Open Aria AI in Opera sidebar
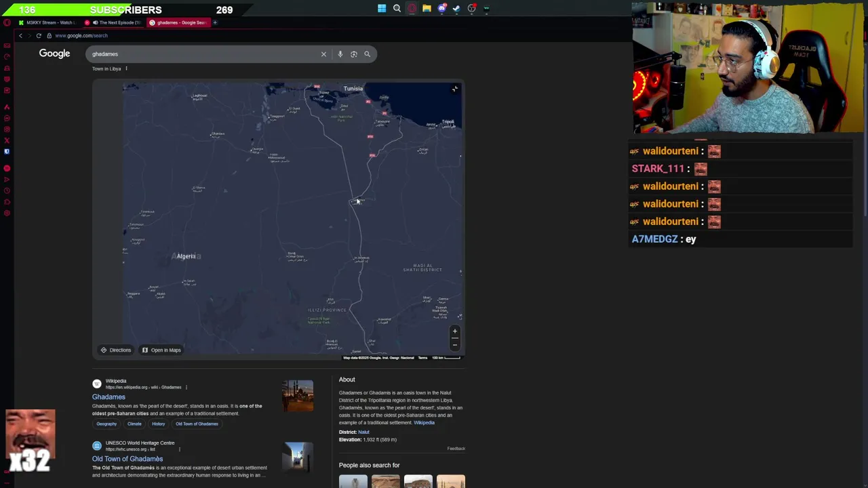 pyautogui.click(x=7, y=107)
